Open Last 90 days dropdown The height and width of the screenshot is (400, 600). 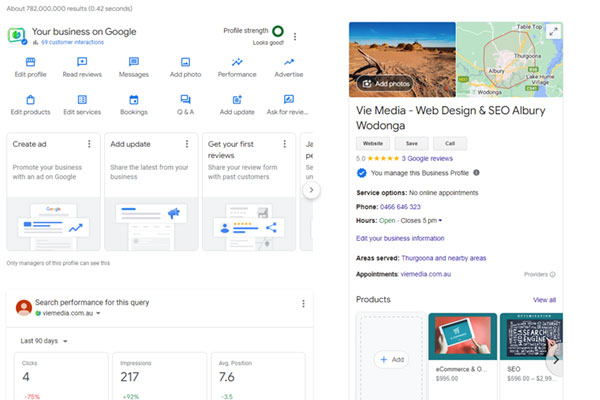pos(44,341)
